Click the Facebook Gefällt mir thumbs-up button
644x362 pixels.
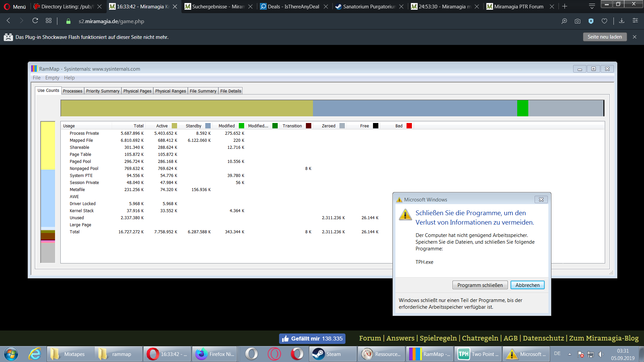[312, 339]
